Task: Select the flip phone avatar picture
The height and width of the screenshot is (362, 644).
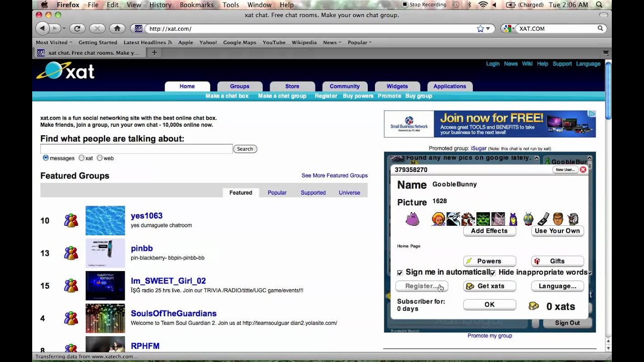Action: (543, 219)
